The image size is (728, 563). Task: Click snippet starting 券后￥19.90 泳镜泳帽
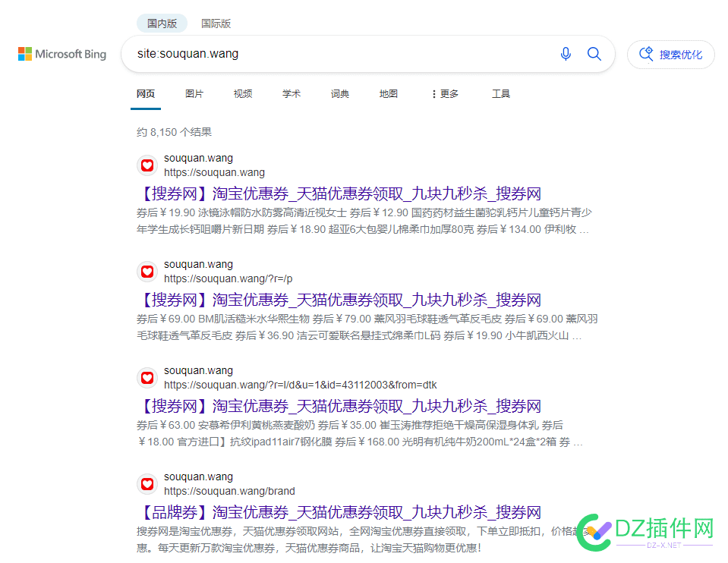tap(364, 221)
